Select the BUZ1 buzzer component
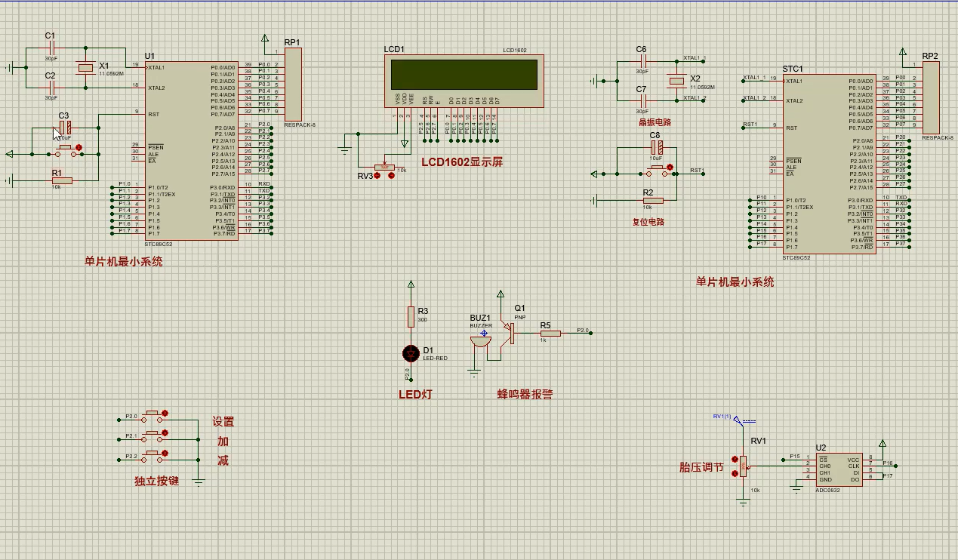The image size is (958, 560). (x=480, y=343)
